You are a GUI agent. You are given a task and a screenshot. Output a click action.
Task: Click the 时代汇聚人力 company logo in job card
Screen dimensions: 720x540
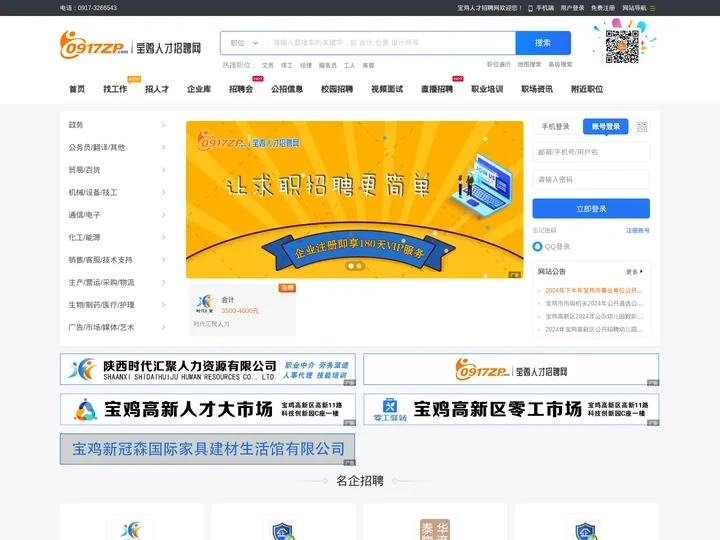click(x=205, y=304)
